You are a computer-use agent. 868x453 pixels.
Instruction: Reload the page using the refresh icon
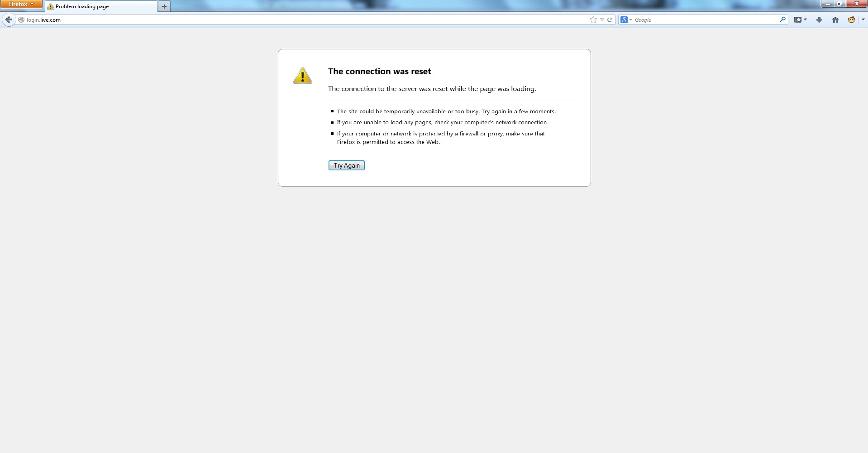(x=610, y=19)
